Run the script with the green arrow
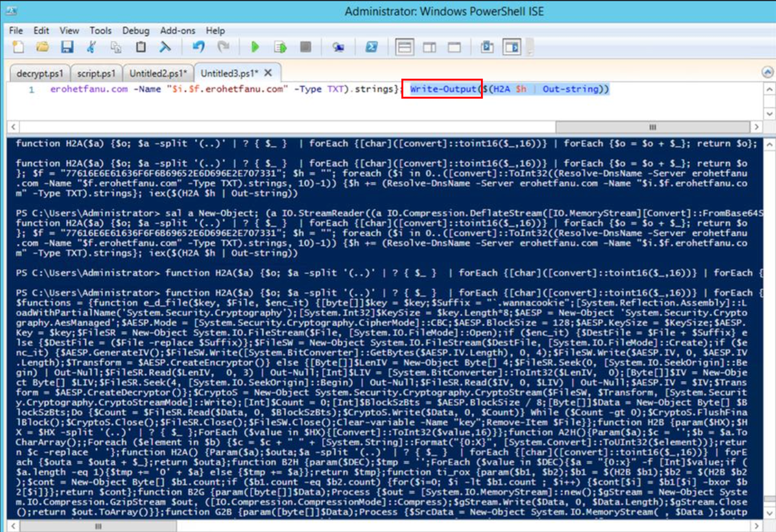This screenshot has height=532, width=776. point(255,47)
